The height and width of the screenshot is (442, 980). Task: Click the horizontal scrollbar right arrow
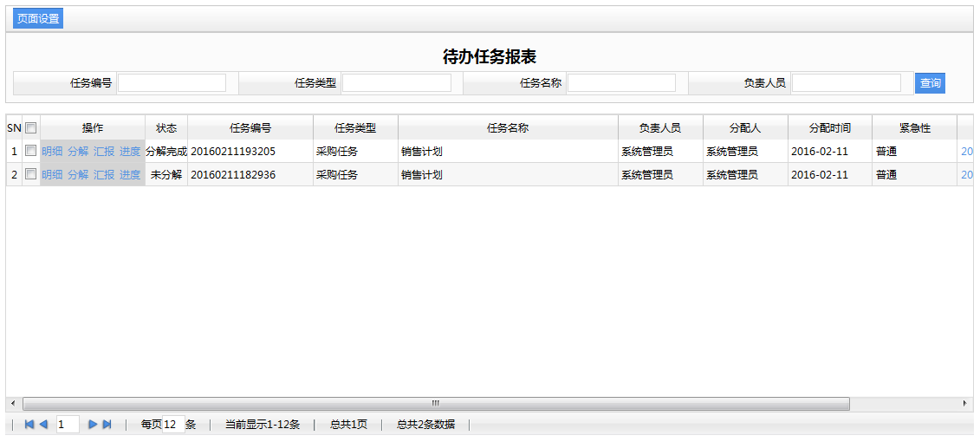[x=966, y=404]
